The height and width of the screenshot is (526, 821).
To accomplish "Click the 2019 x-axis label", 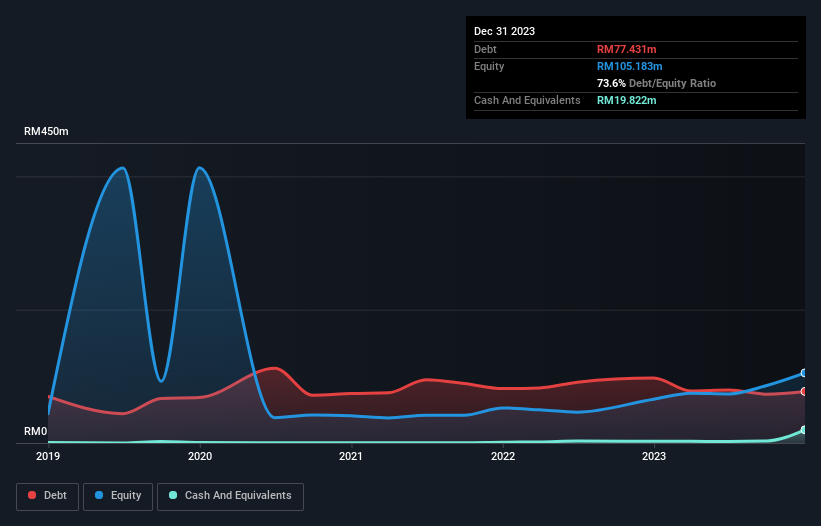I will pos(48,456).
